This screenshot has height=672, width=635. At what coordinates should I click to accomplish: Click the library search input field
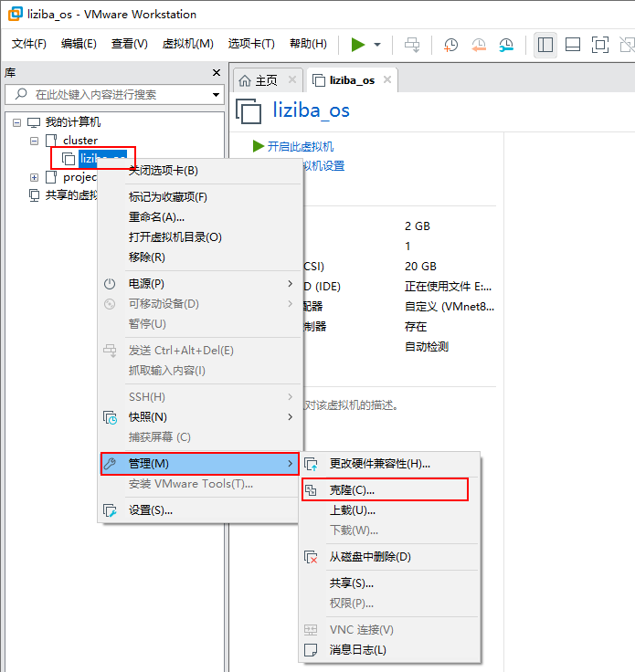114,94
